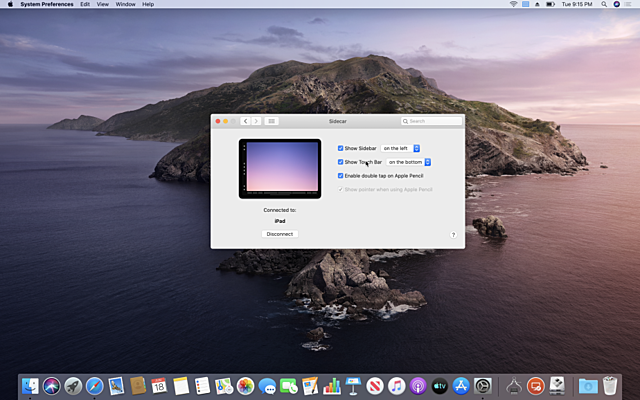
Task: Open the View menu
Action: click(x=102, y=4)
